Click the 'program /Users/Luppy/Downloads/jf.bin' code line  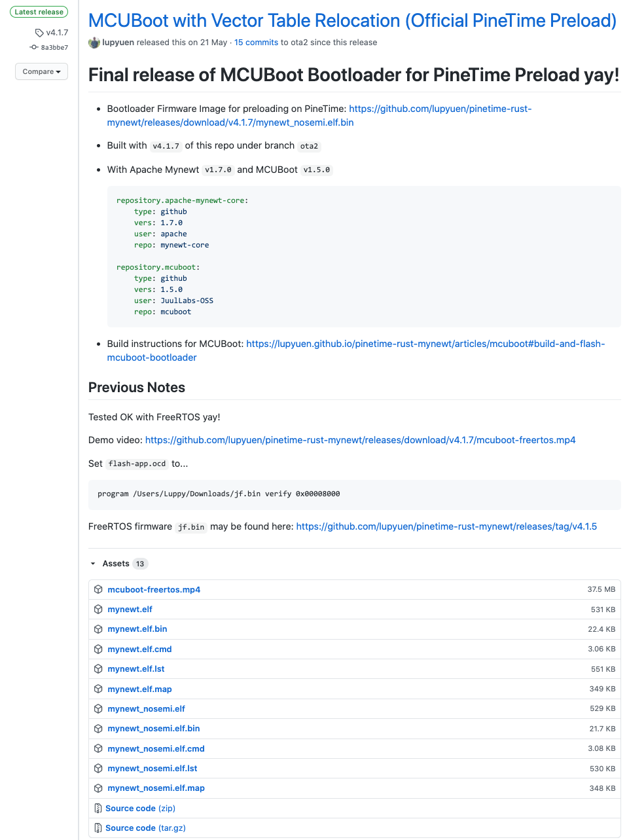point(219,494)
